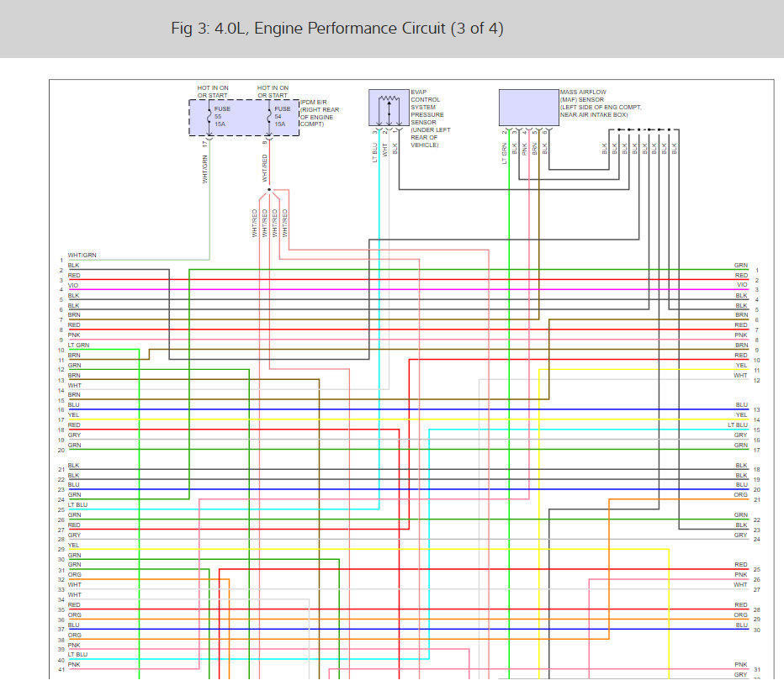Select the 'PNK' label at right row 26
Viewport: 784px width, 691px height.
pyautogui.click(x=741, y=575)
